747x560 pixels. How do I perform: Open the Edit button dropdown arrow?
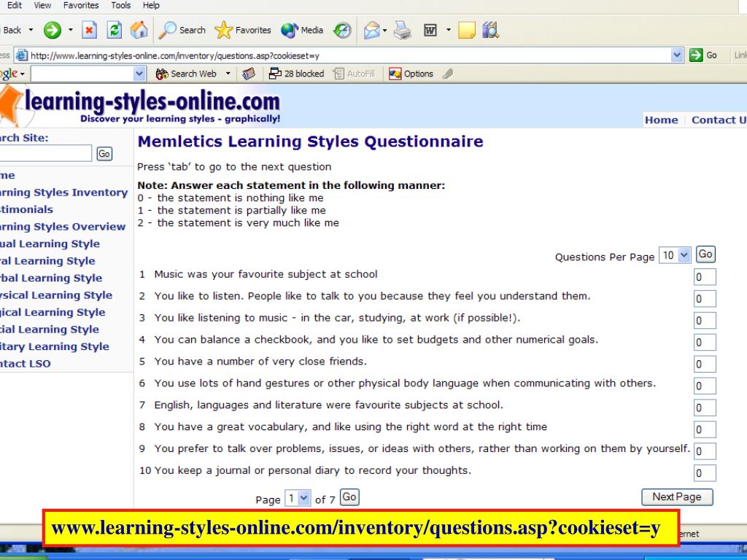coord(449,31)
